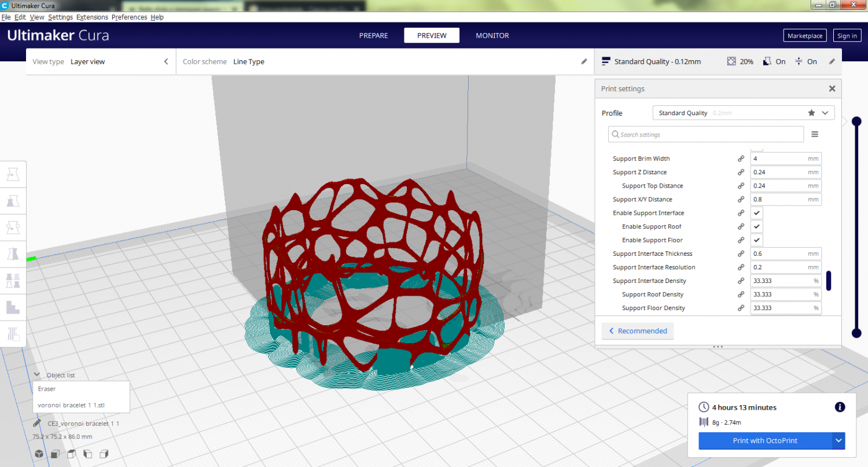Switch camera to right side view
The image size is (868, 467).
[105, 454]
